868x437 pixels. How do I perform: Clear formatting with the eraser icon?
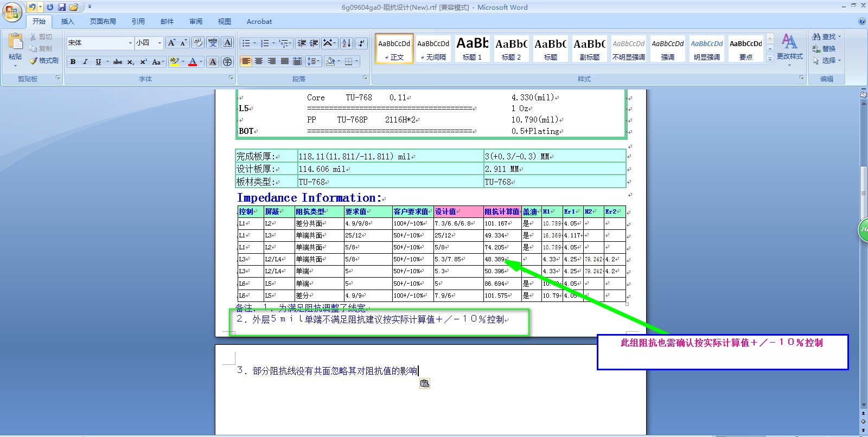198,43
